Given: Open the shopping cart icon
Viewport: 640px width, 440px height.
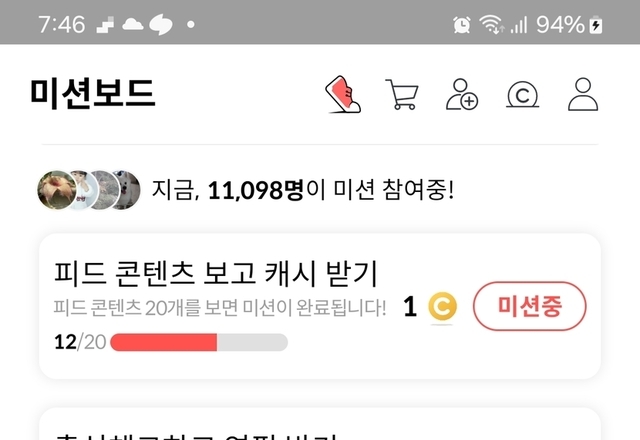Looking at the screenshot, I should point(402,94).
